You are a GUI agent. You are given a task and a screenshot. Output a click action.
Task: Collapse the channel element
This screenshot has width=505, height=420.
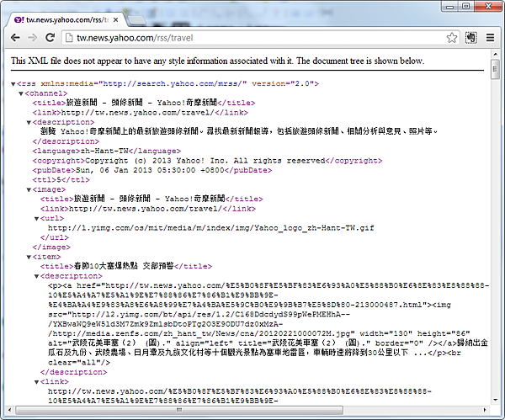21,93
